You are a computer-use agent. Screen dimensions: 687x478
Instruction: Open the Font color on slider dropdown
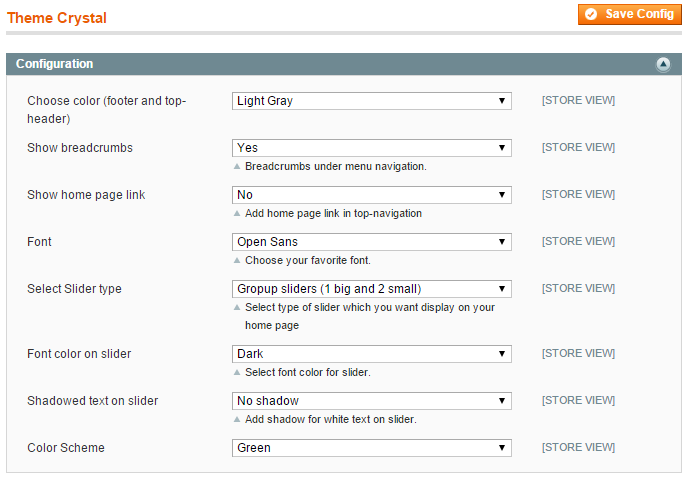[x=372, y=354]
